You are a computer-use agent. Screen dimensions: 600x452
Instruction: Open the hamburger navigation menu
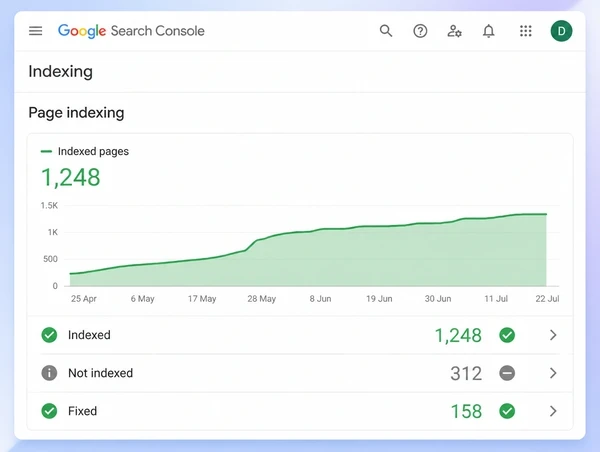pos(36,31)
